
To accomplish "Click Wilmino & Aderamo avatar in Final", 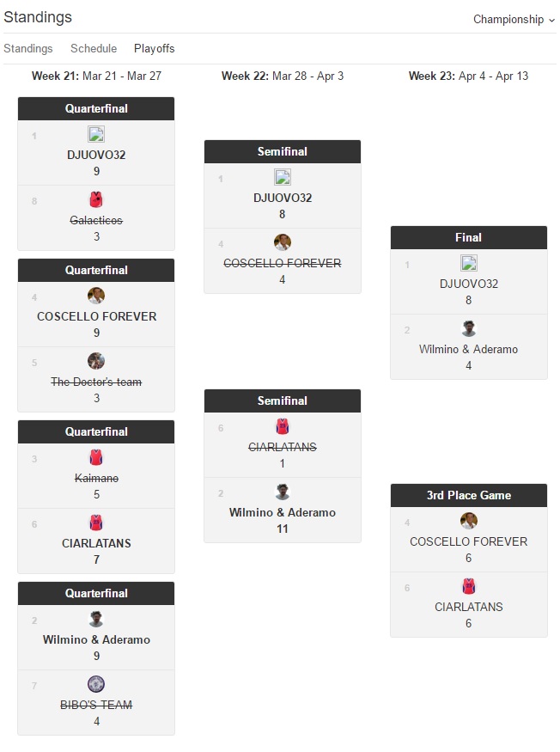I will (469, 328).
